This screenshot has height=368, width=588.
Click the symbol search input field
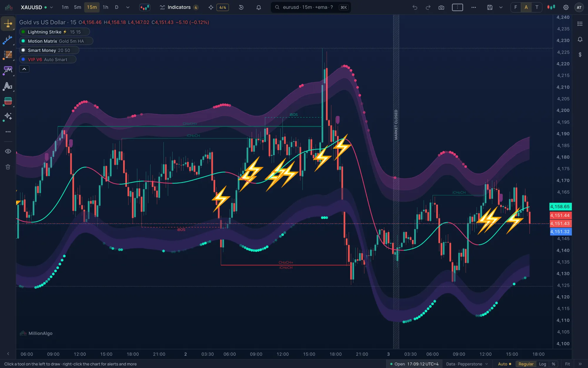[x=311, y=7]
